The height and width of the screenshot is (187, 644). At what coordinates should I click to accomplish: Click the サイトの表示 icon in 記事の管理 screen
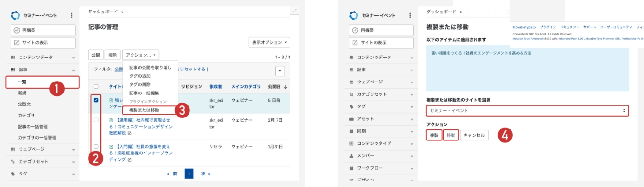coord(16,43)
